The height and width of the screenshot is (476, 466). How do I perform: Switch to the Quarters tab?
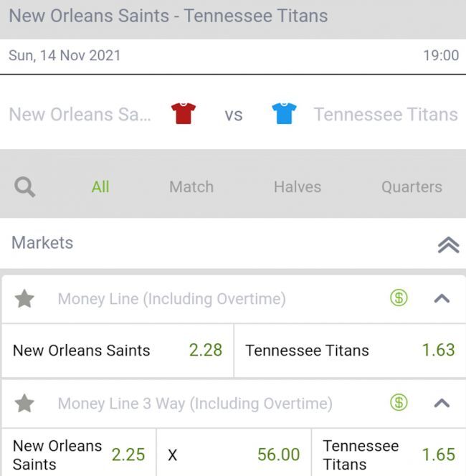click(x=412, y=187)
